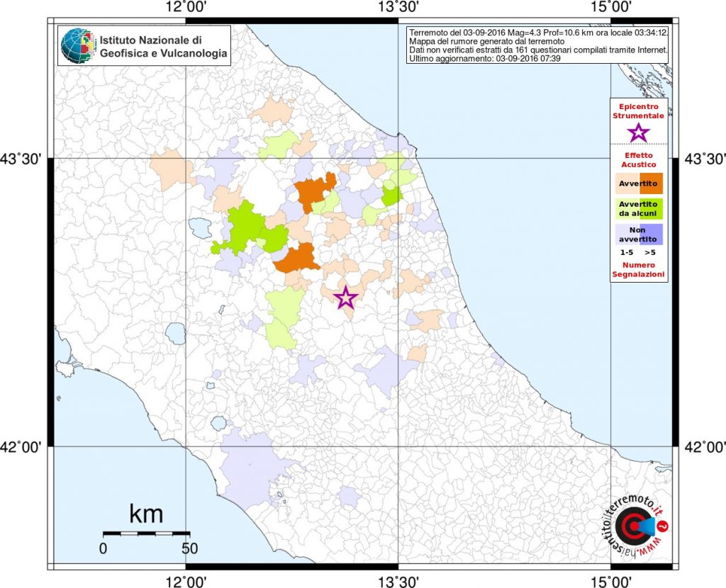Click the Epicentro Strumentale legend heading

click(639, 111)
